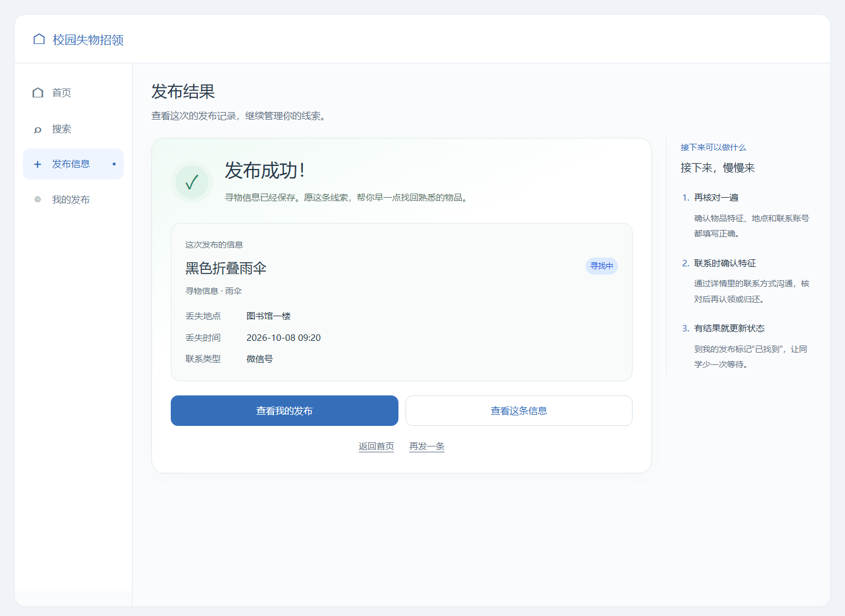The image size is (845, 616).
Task: Click the contact type value 微信号
Action: point(259,359)
